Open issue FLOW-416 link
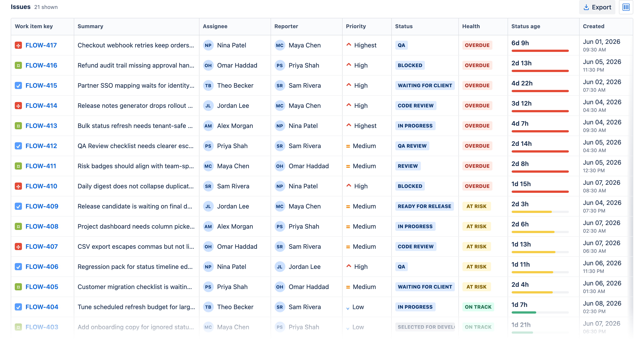This screenshot has height=340, width=644. (41, 66)
